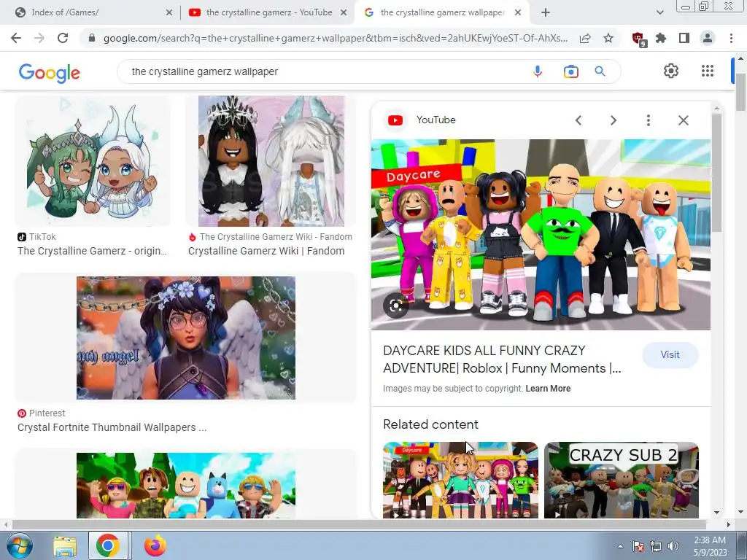The image size is (747, 560).
Task: Open the uBlock shield extension icon
Action: coord(638,39)
